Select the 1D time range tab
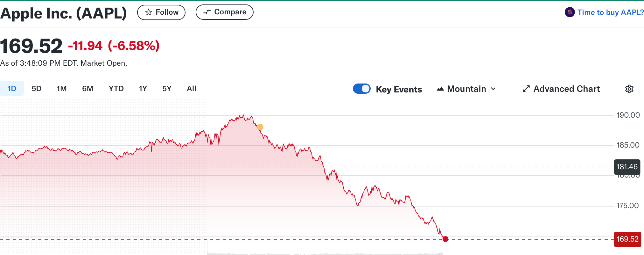This screenshot has height=255, width=644. pos(12,89)
